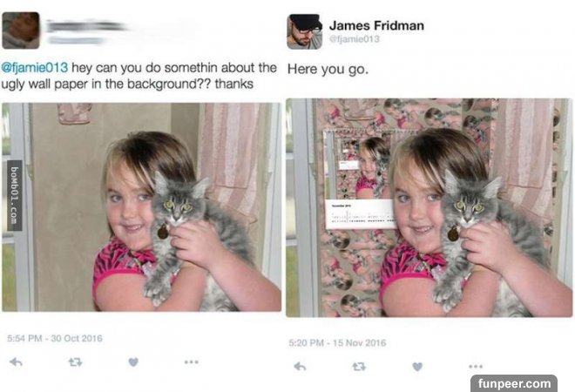Click the 5:54 PM - 30 Oct 2016 timestamp
This screenshot has width=575, height=392.
[55, 338]
